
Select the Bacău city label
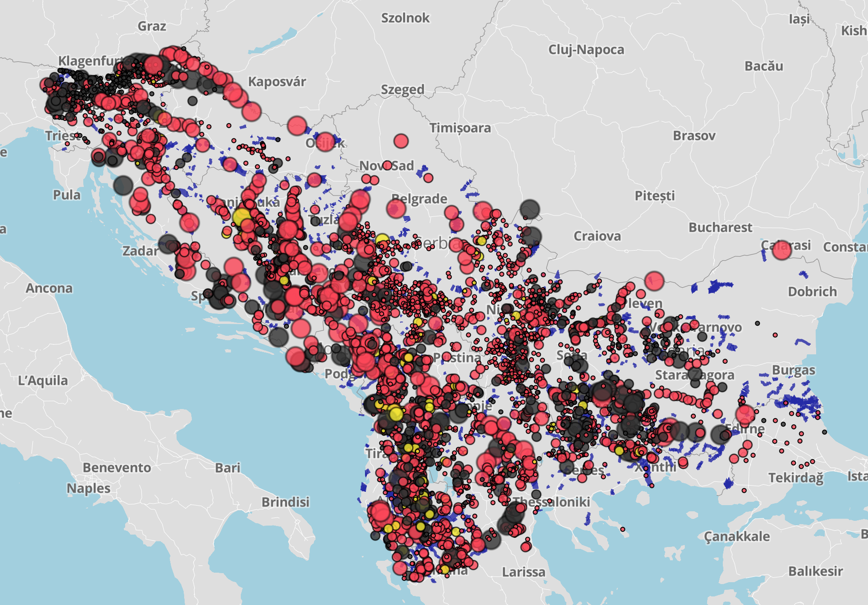click(764, 66)
